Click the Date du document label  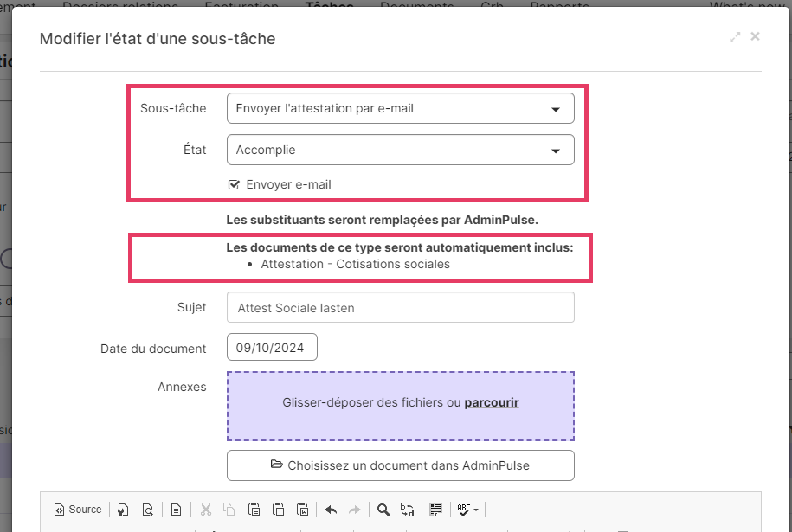coord(153,349)
